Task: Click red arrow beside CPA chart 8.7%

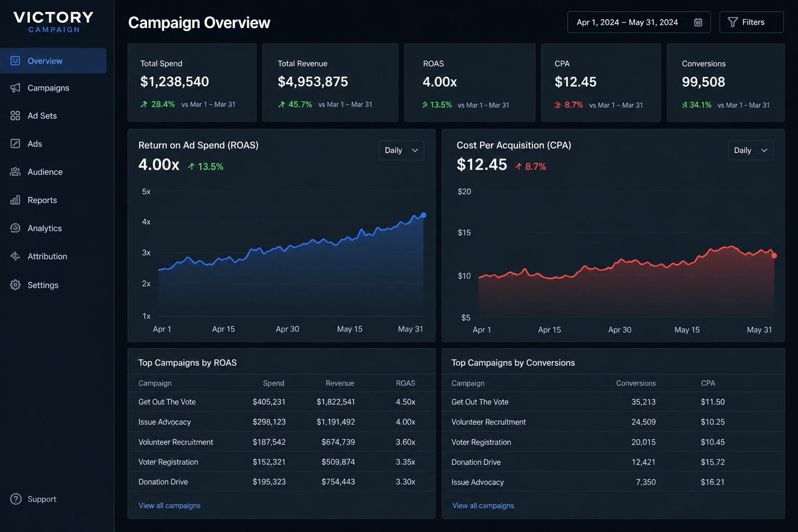Action: [518, 167]
